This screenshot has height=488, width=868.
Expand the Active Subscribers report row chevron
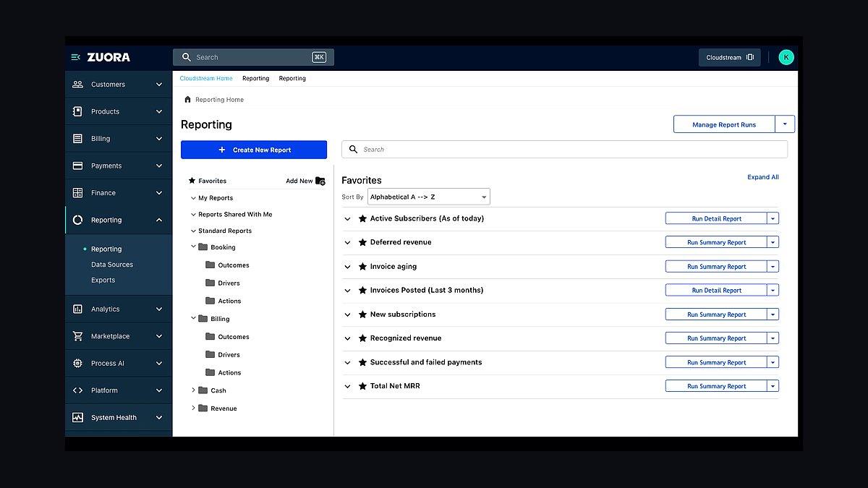click(348, 218)
